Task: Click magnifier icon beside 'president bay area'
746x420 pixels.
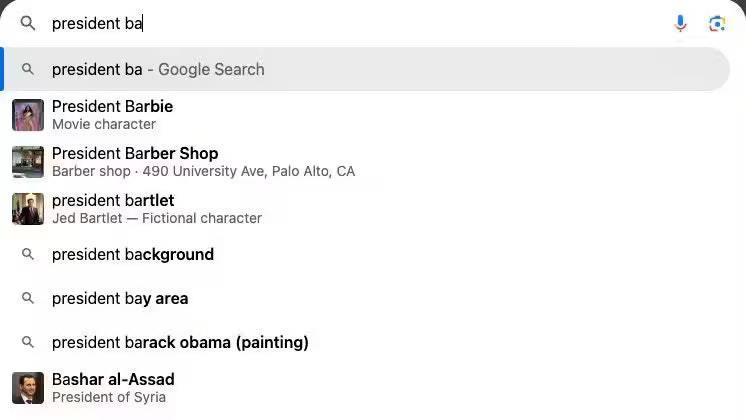Action: point(28,298)
